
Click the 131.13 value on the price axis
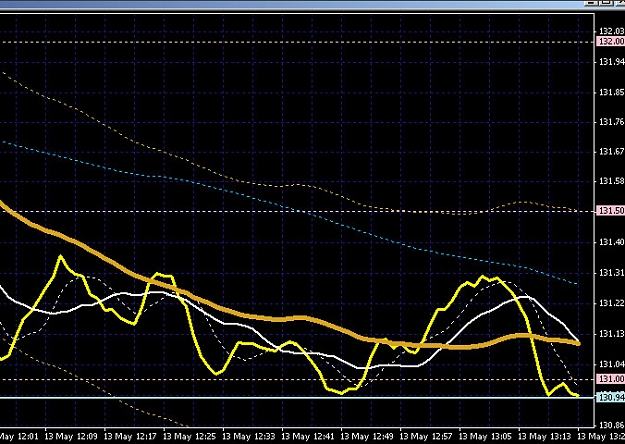click(612, 334)
